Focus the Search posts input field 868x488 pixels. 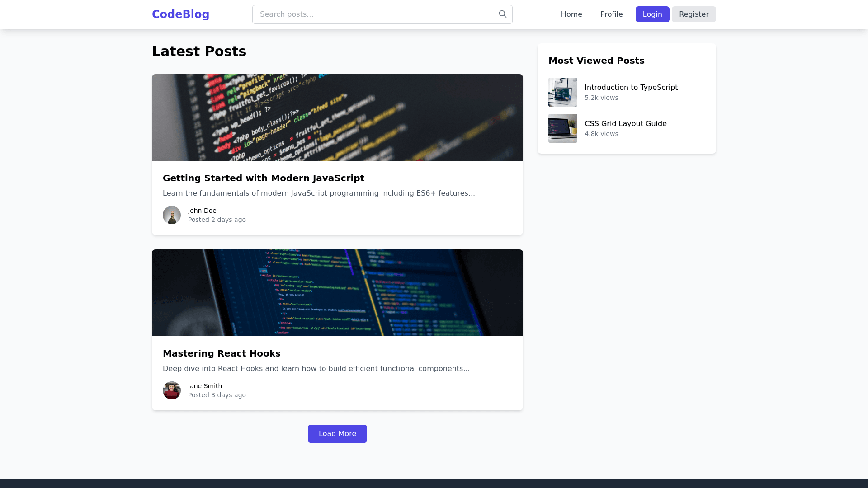375,14
